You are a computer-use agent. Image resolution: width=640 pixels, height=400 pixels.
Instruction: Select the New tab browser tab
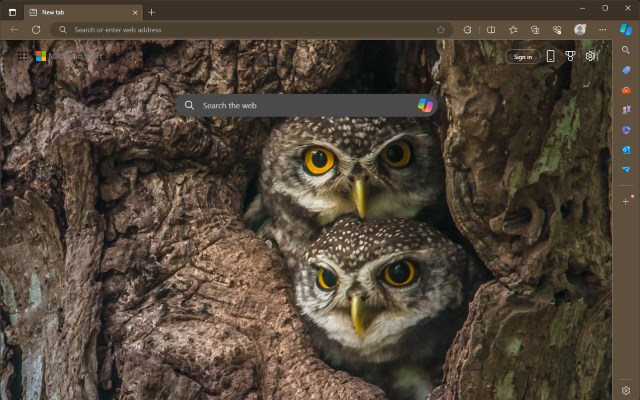pyautogui.click(x=84, y=12)
